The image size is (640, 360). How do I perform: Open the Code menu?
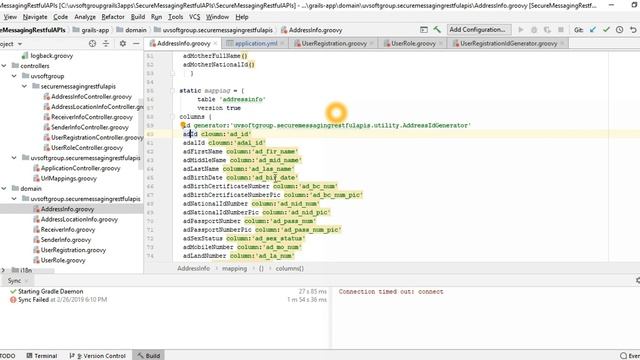coord(60,17)
